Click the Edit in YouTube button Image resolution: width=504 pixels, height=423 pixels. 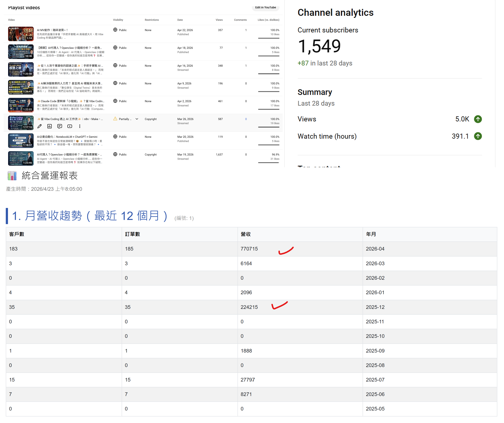[x=266, y=7]
